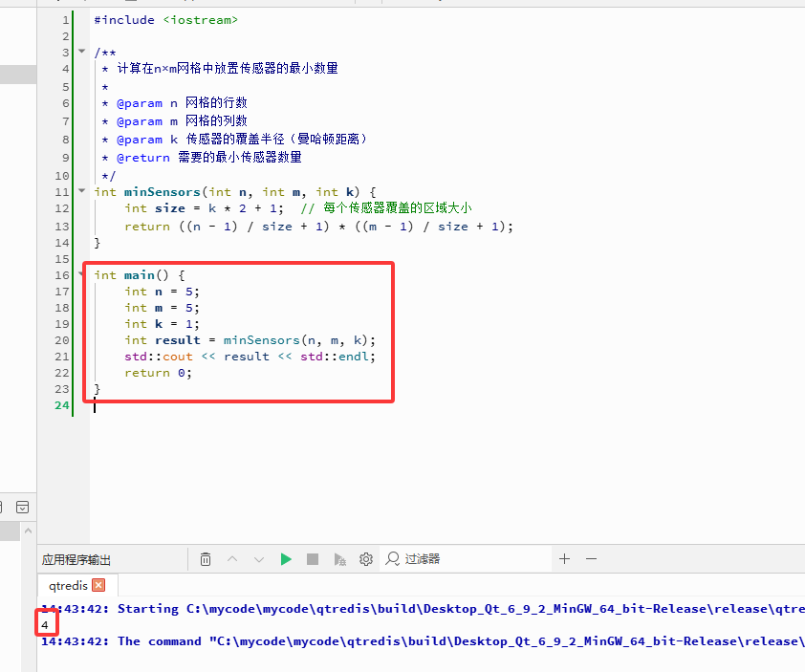The image size is (805, 672).
Task: Click line number 24 in the gutter
Action: click(x=62, y=405)
